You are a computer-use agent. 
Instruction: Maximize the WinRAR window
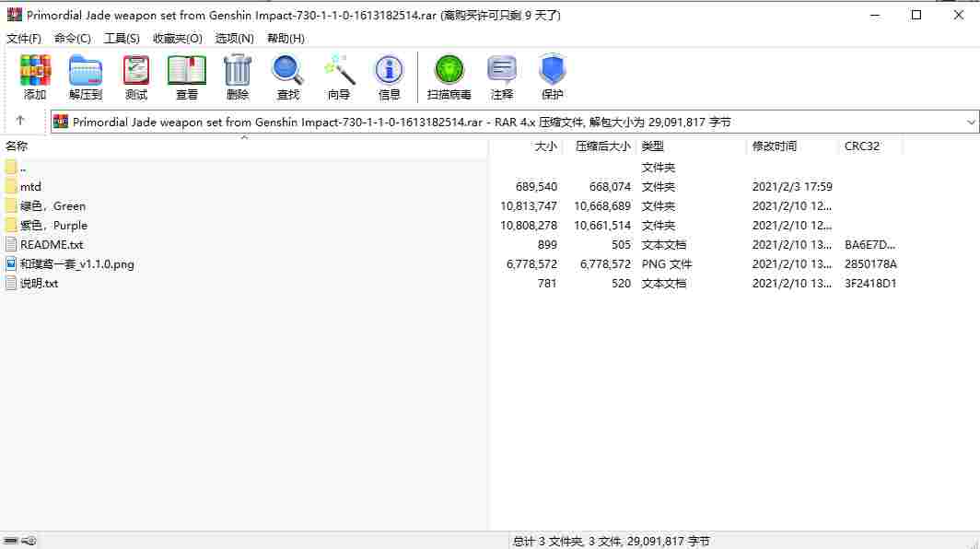(x=916, y=15)
